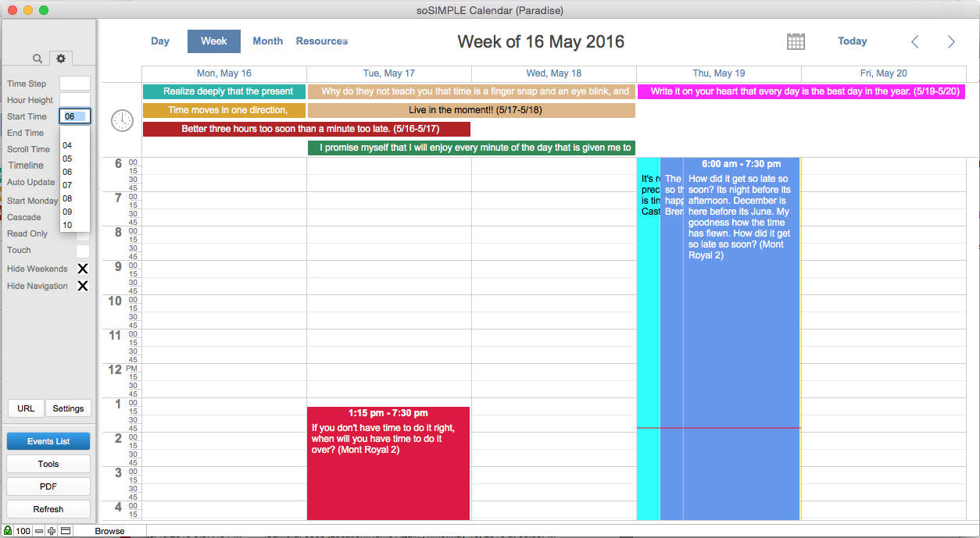The height and width of the screenshot is (538, 980).
Task: Uncheck the Hide Navigation checkbox
Action: click(x=82, y=286)
